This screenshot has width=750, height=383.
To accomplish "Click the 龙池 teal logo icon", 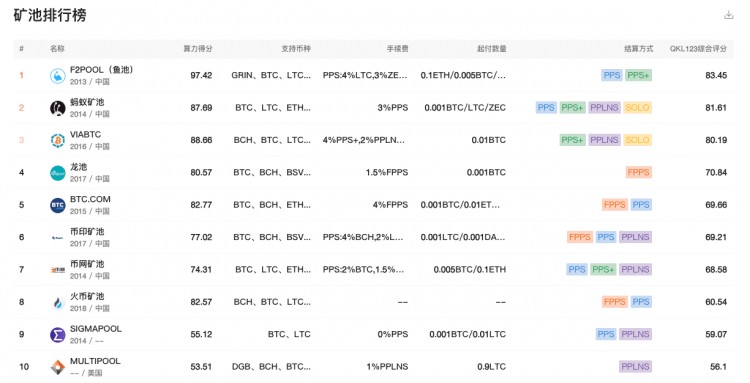I will (58, 173).
